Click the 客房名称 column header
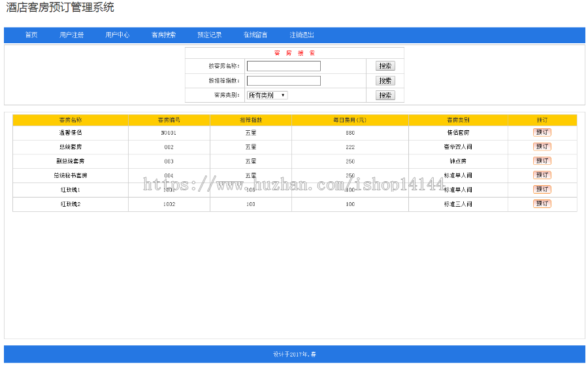The height and width of the screenshot is (365, 588). [71, 120]
